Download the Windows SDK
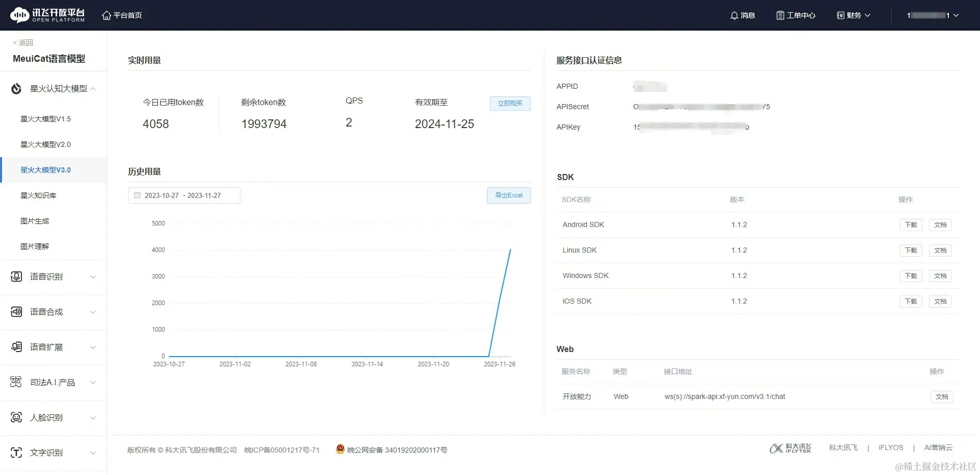Viewport: 980px width, 475px height. coord(911,276)
